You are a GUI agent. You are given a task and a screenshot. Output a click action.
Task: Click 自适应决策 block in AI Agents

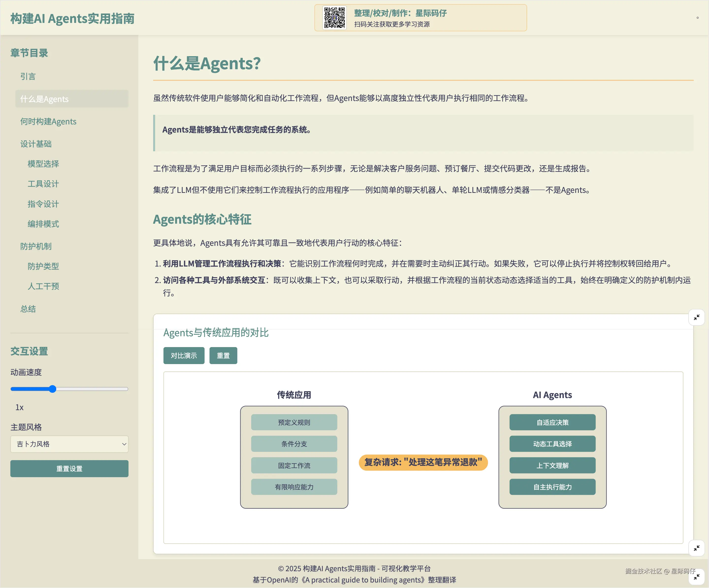pyautogui.click(x=552, y=422)
